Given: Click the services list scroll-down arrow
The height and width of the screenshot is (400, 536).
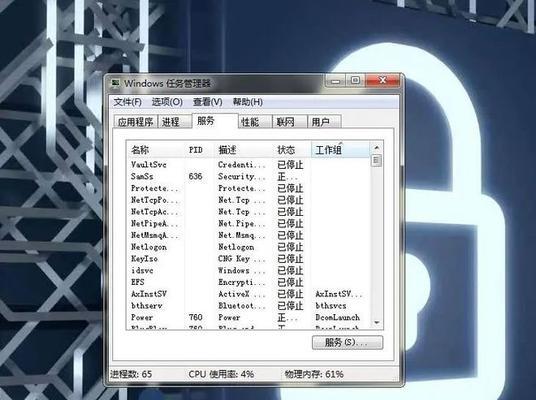Looking at the screenshot, I should click(377, 322).
